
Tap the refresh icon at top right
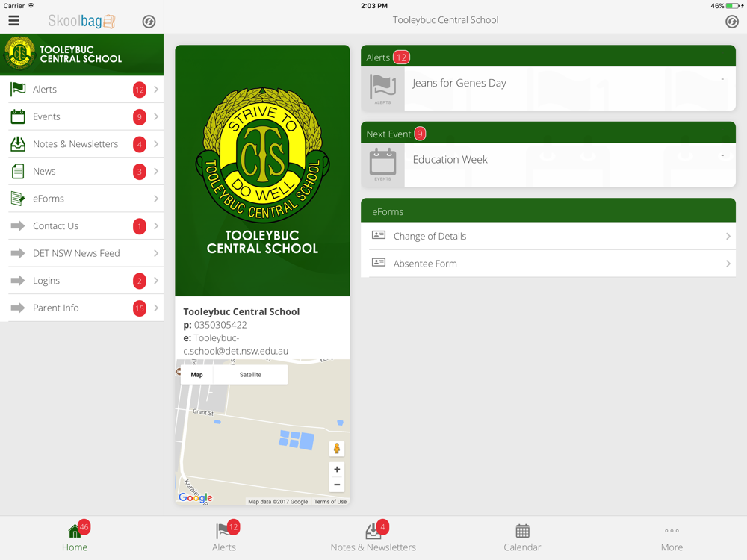[x=732, y=22]
